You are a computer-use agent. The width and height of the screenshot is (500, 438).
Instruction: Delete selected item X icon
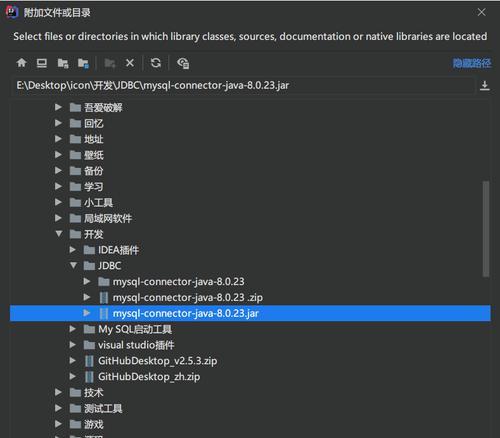(x=130, y=63)
